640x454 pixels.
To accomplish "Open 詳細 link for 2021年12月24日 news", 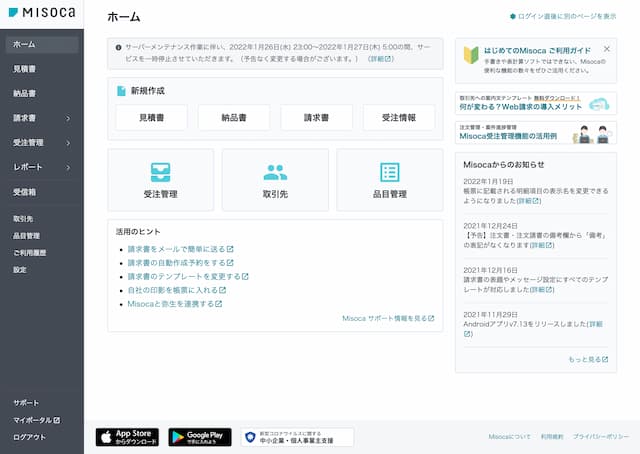I will point(542,245).
